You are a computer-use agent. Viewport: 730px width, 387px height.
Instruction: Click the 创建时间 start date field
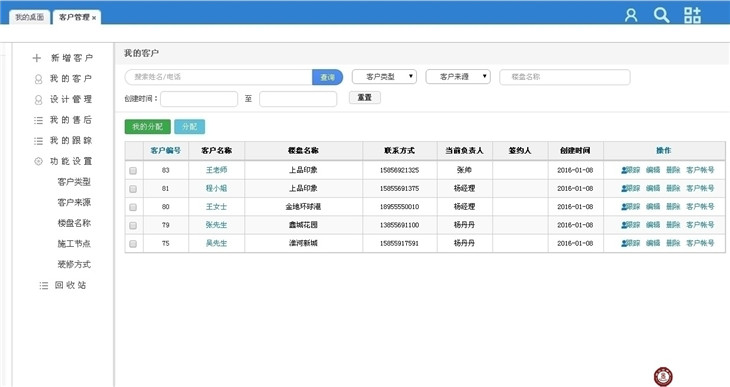(199, 99)
